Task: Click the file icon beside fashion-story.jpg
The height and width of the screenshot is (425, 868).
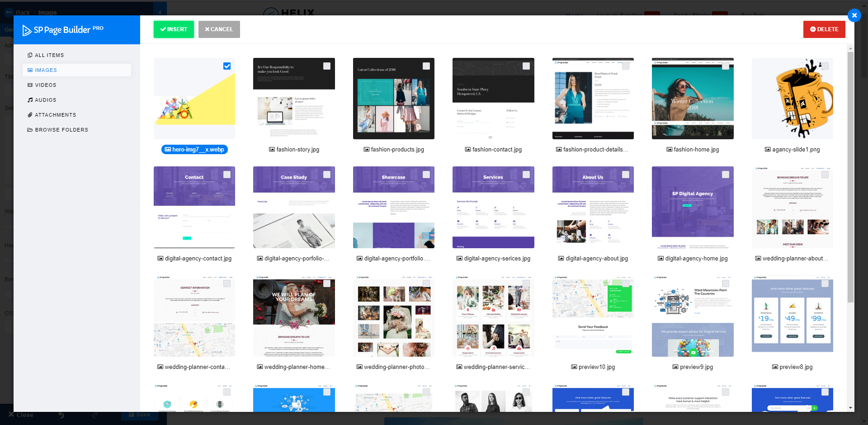Action: pyautogui.click(x=272, y=149)
